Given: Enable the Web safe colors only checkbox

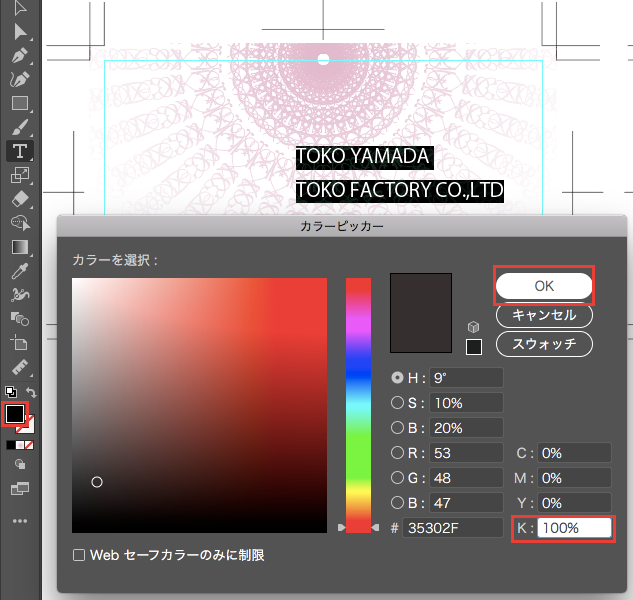Looking at the screenshot, I should click(79, 554).
